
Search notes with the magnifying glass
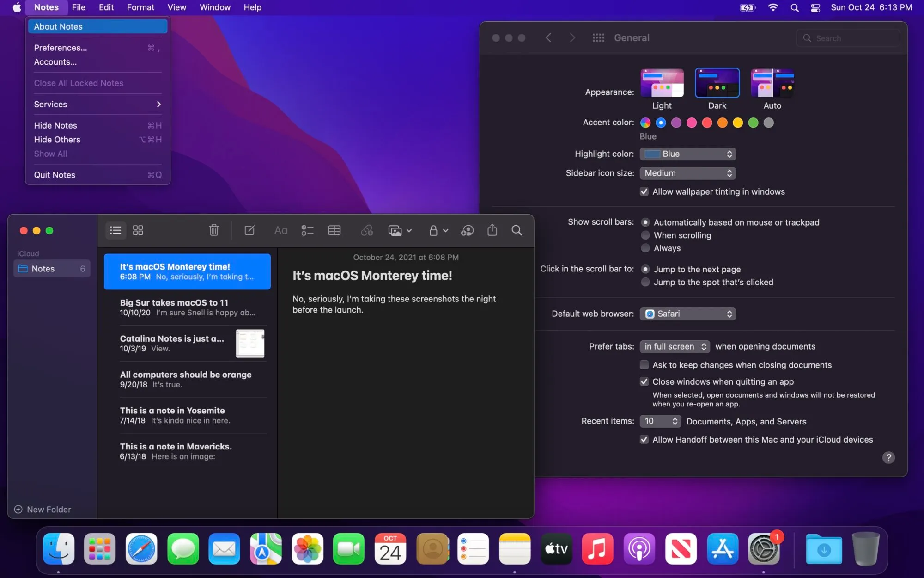(x=517, y=230)
